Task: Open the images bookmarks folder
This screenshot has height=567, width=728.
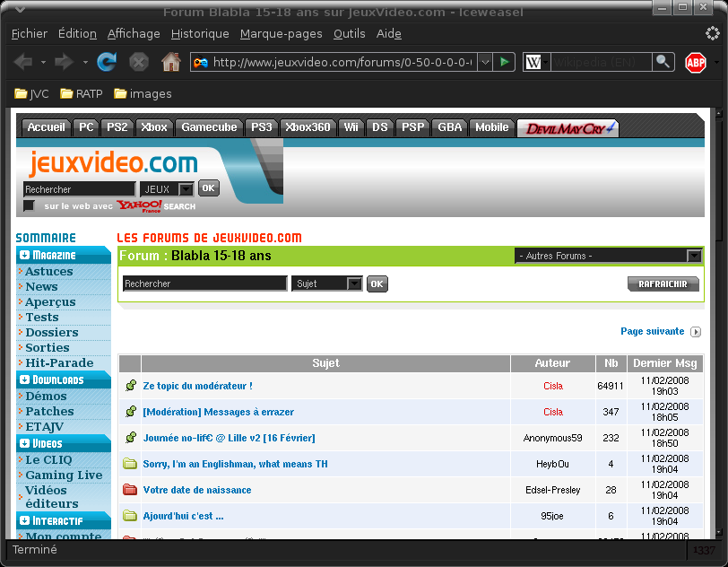Action: (x=143, y=94)
